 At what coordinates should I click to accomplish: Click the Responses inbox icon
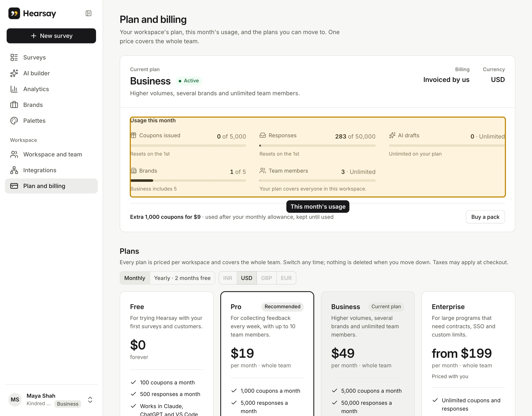263,135
